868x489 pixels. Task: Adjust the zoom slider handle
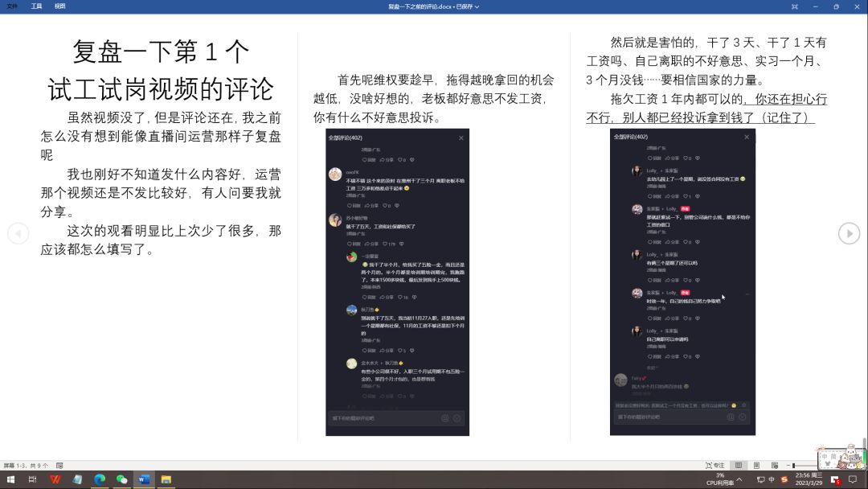[793, 466]
